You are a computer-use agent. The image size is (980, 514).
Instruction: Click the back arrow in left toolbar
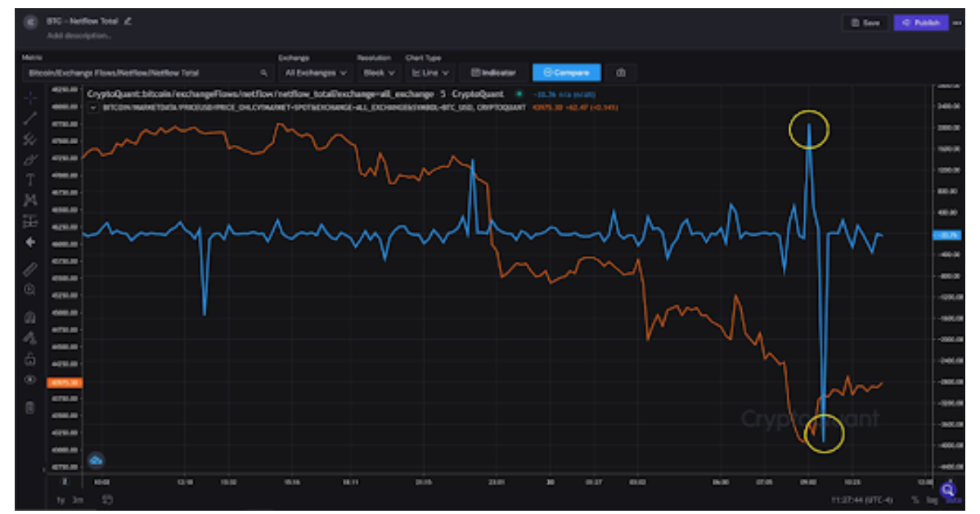(x=30, y=242)
